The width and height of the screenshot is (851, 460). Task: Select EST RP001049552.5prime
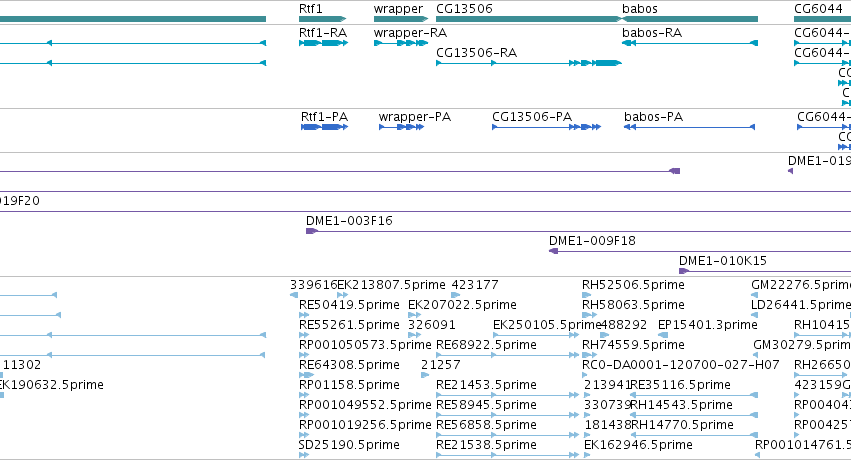pyautogui.click(x=365, y=405)
